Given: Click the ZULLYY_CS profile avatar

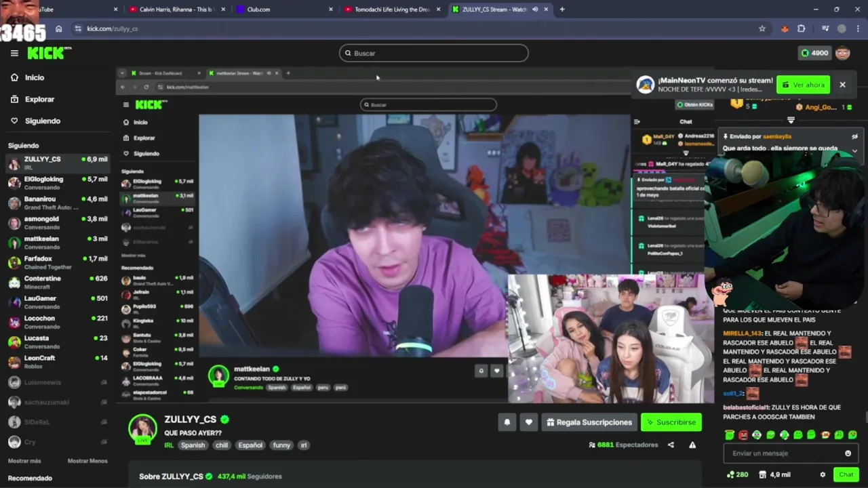Looking at the screenshot, I should coord(143,429).
